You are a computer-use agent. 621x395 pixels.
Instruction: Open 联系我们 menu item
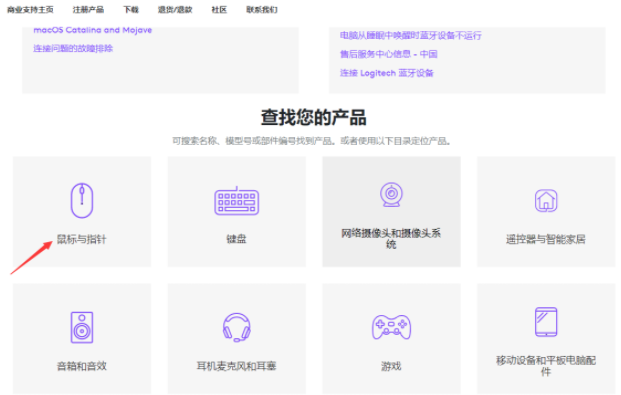[262, 10]
